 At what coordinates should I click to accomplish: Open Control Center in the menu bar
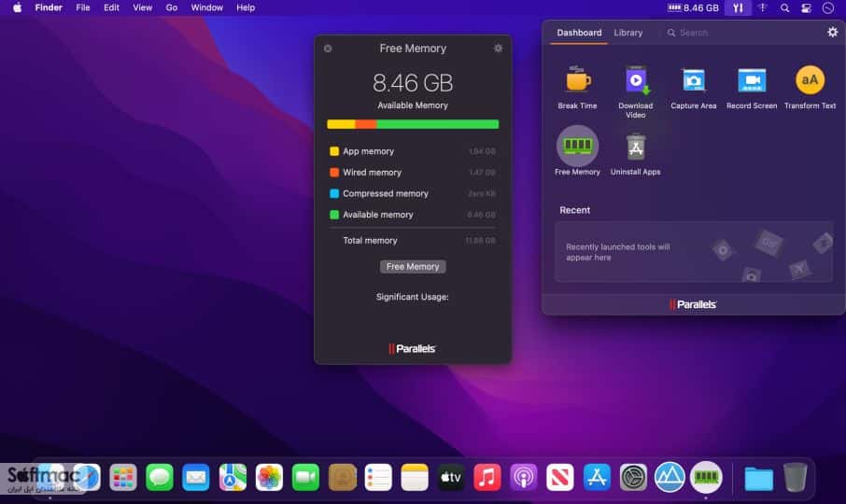pos(806,8)
